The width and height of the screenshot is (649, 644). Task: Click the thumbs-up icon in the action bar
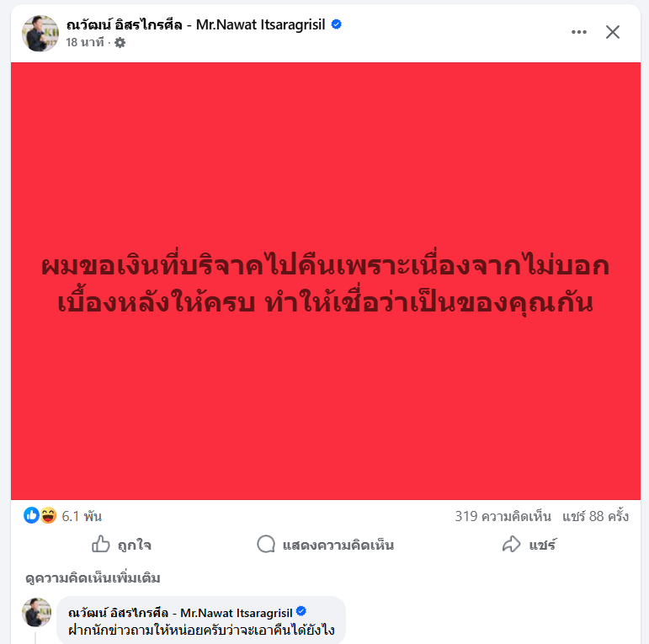click(100, 544)
